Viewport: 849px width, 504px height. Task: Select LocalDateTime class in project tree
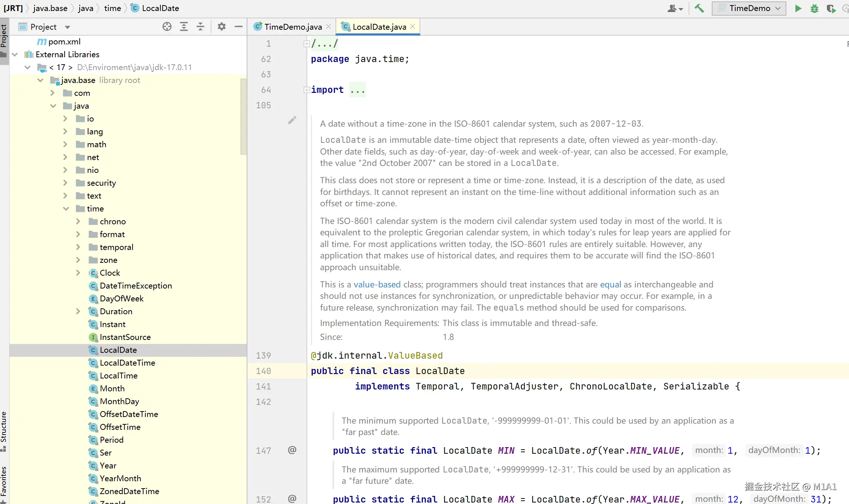tap(127, 363)
